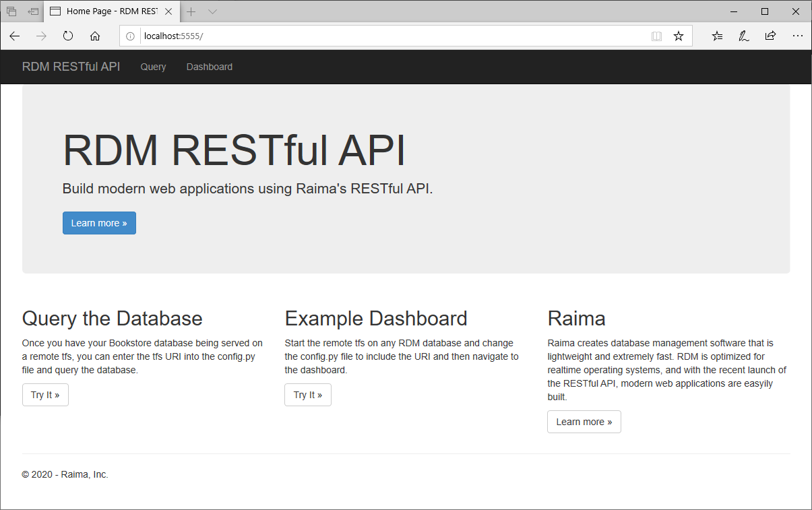
Task: Click Try It under Query the Database
Action: pos(45,395)
